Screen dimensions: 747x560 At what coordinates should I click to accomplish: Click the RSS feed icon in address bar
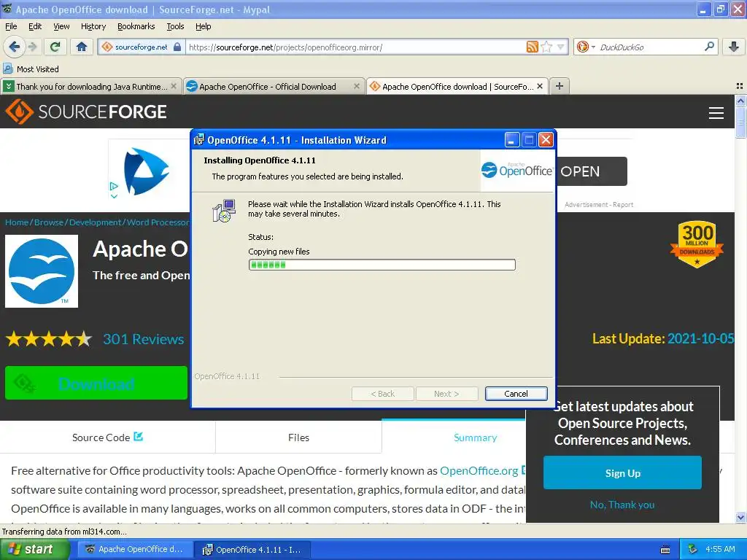click(x=532, y=47)
